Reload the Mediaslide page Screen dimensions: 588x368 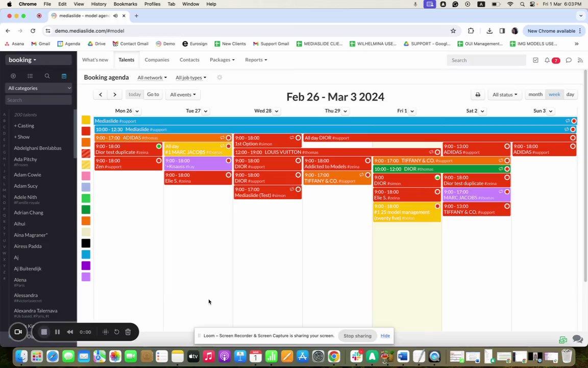[x=33, y=31]
